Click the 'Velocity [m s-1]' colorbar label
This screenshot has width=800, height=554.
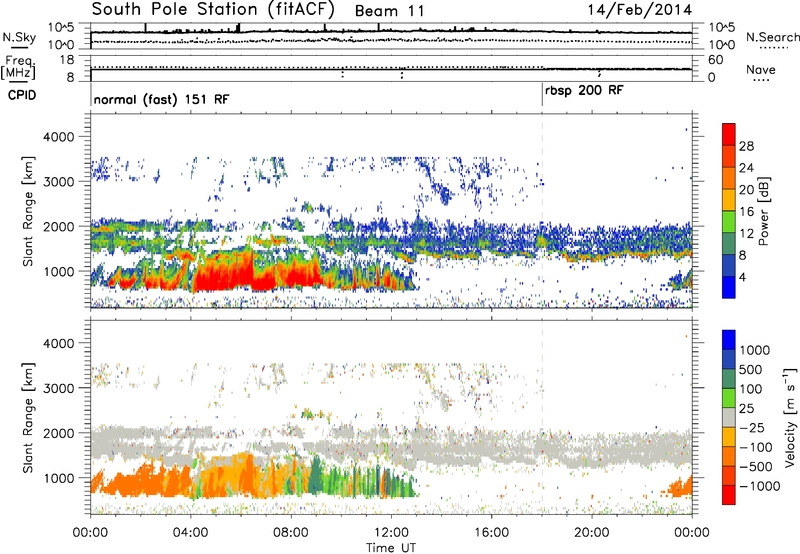tap(790, 417)
